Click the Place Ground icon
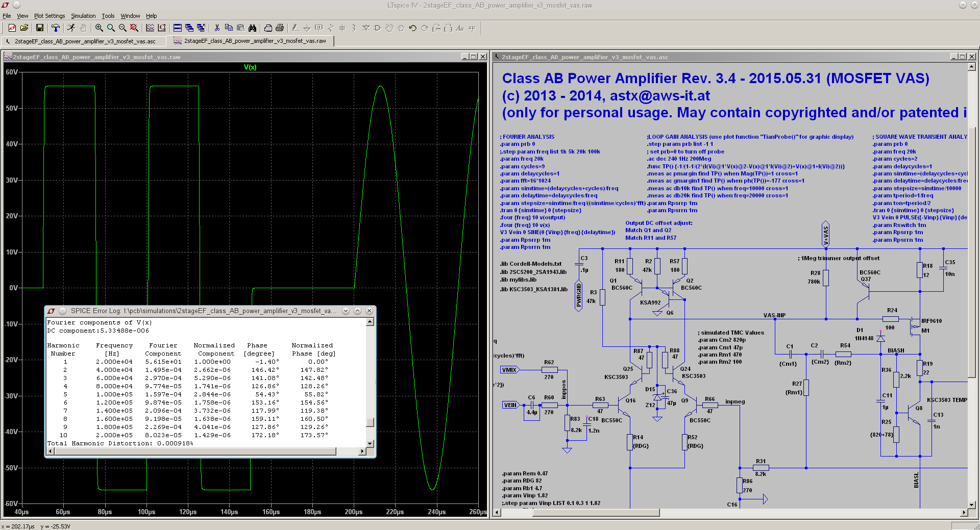Viewport: 980px width, 530px height. (x=307, y=28)
